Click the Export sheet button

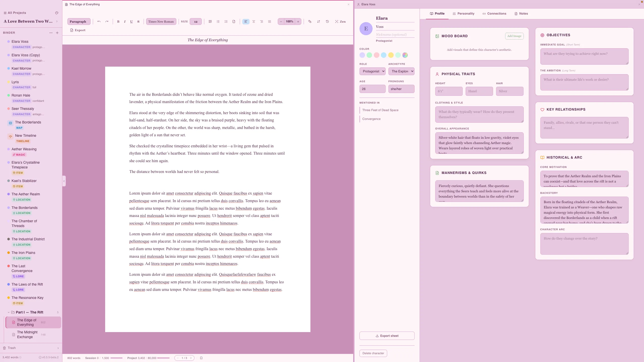(x=387, y=336)
